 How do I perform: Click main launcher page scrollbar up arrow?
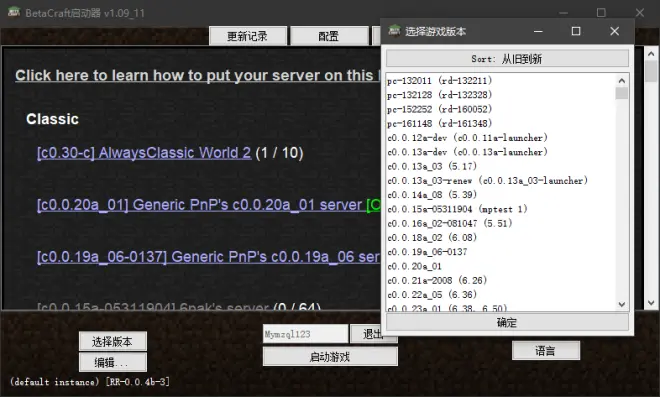(x=651, y=54)
